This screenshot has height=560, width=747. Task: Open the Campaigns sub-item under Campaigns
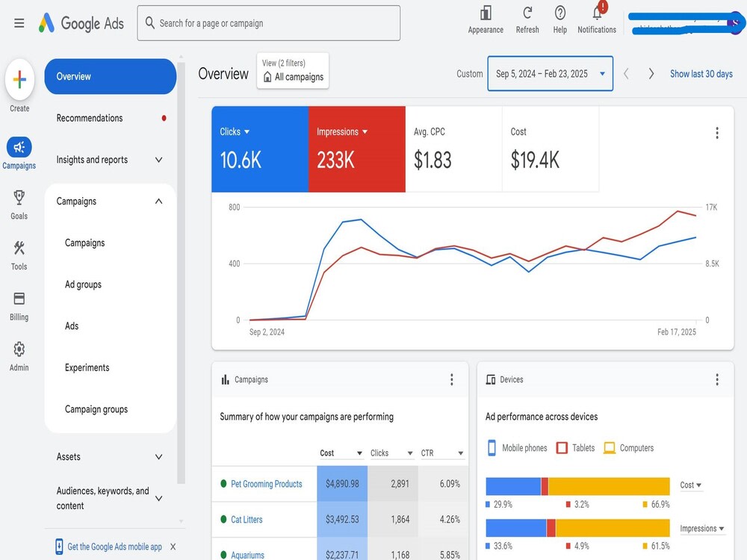(85, 243)
